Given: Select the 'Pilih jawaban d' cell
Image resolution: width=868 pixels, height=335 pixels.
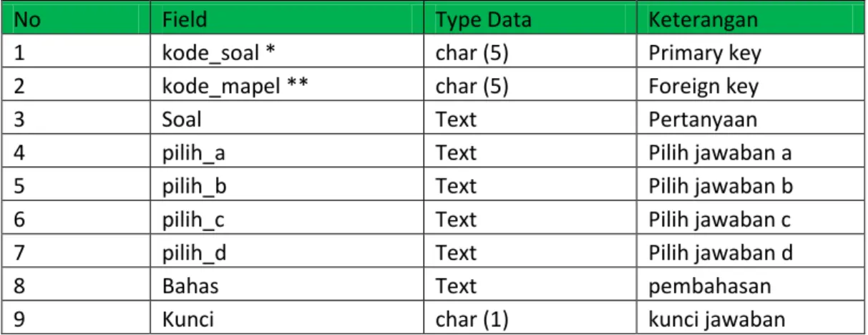Looking at the screenshot, I should 750,252.
